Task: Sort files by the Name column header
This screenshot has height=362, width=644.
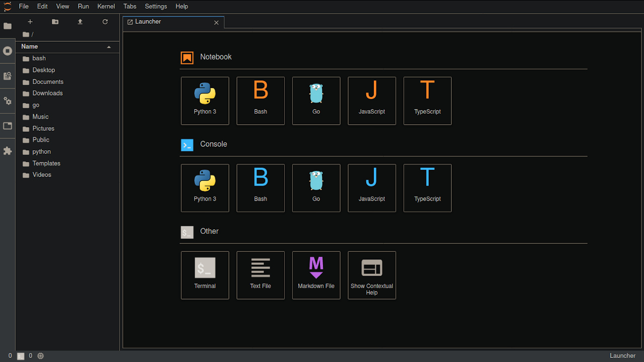Action: coord(67,47)
